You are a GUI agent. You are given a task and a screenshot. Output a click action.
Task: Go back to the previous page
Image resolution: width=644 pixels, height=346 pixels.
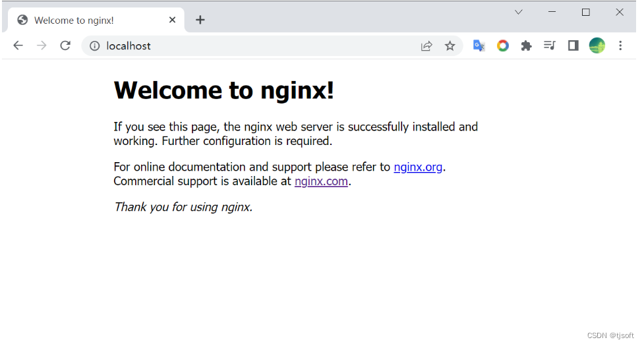(18, 45)
